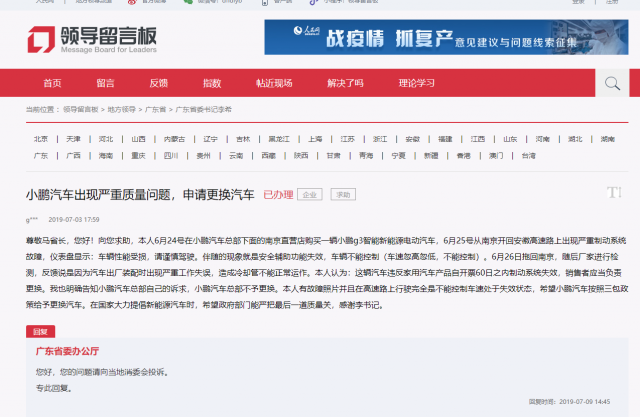Viewport: 640px width, 417px height.
Task: Select the 四川 region link
Action: click(x=171, y=155)
